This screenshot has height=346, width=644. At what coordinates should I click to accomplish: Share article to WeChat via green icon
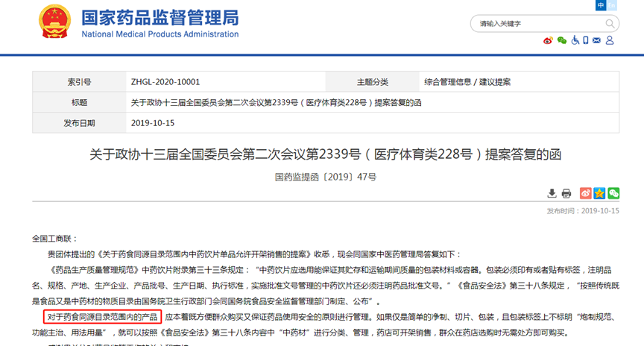click(613, 194)
